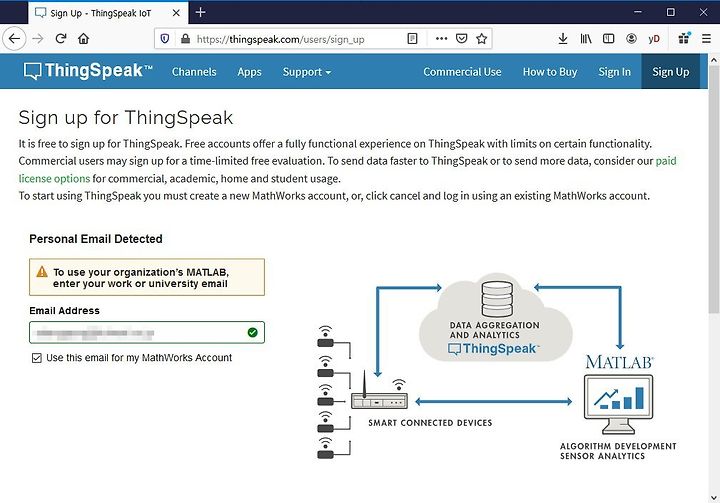Bookmark this page with the star icon
720x503 pixels.
pos(481,39)
